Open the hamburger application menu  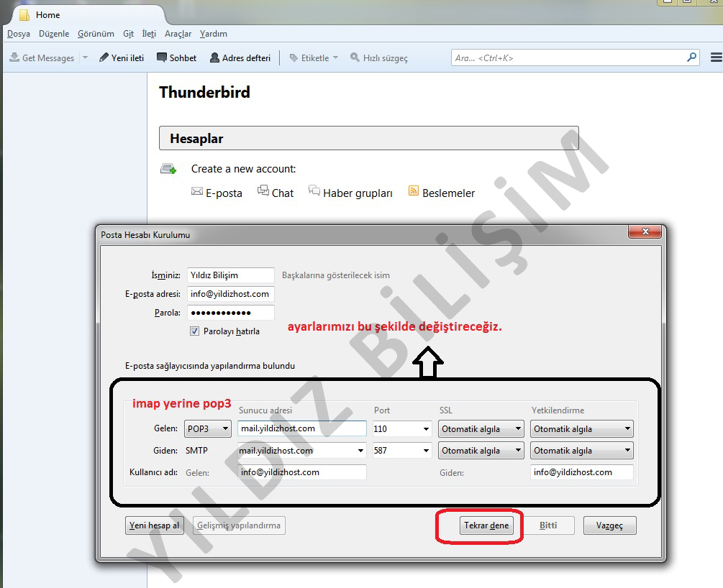click(x=716, y=57)
